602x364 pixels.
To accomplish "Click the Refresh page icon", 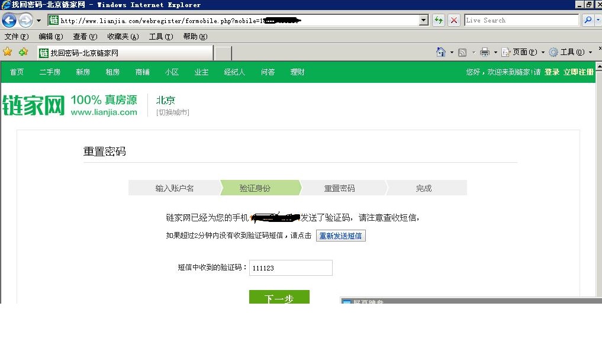I will click(439, 20).
